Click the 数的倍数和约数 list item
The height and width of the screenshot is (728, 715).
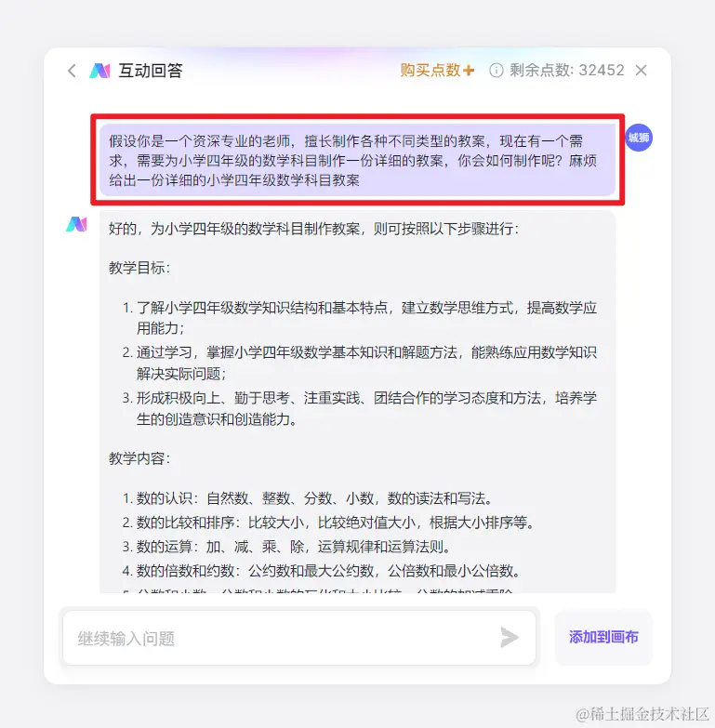(x=322, y=571)
